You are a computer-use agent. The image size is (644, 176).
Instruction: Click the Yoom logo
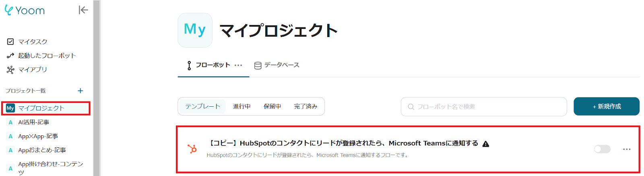click(25, 10)
